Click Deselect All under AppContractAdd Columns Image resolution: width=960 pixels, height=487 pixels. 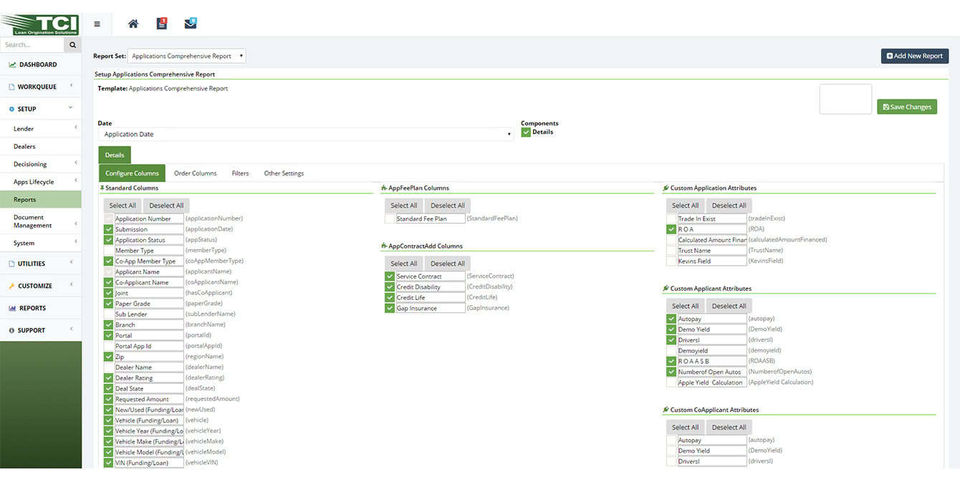(448, 263)
